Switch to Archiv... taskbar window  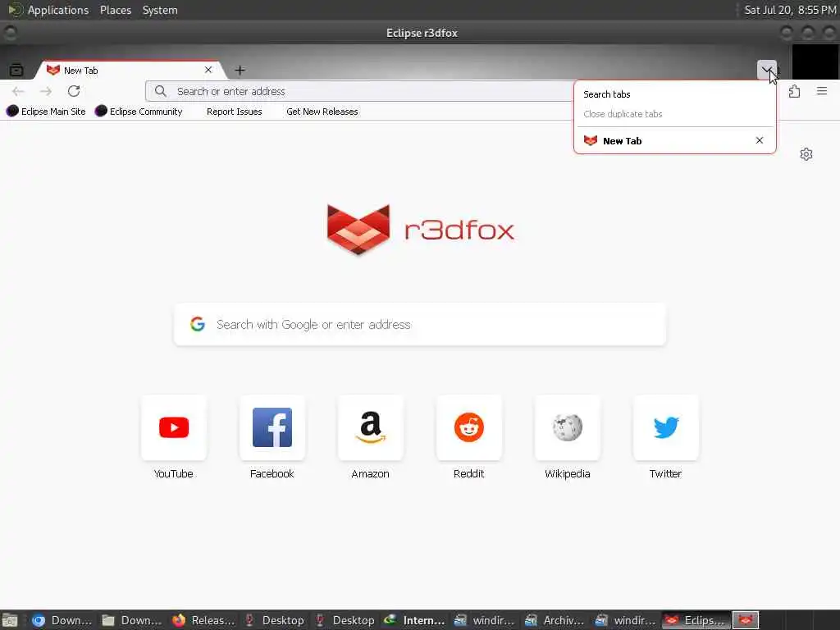(555, 620)
